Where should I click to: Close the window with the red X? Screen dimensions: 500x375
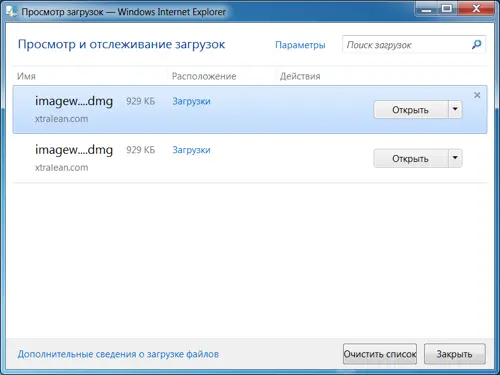476,9
